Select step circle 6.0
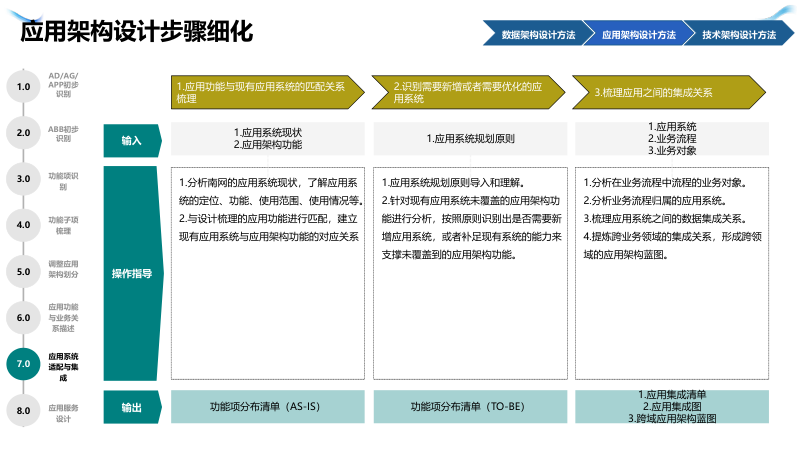Screen dimensions: 800x450 23,318
